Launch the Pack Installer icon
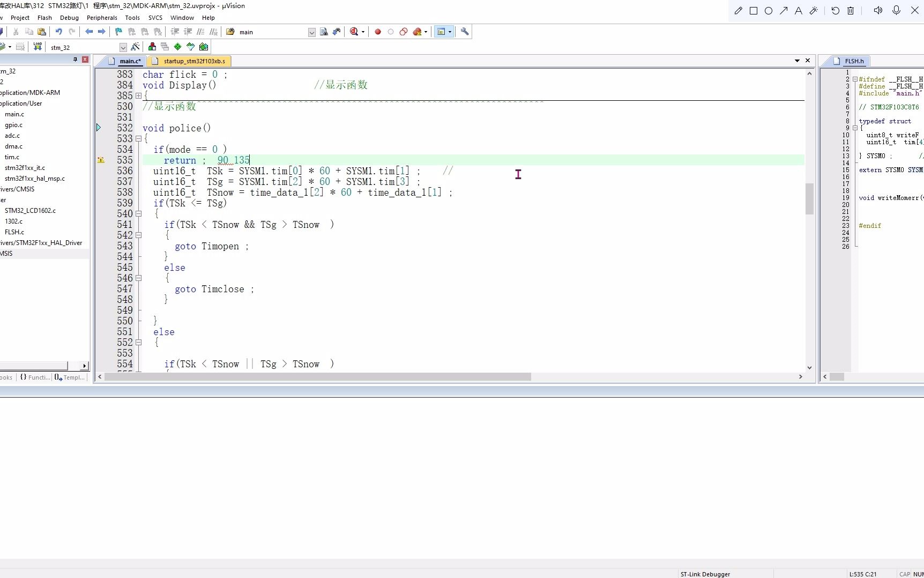 (x=204, y=47)
